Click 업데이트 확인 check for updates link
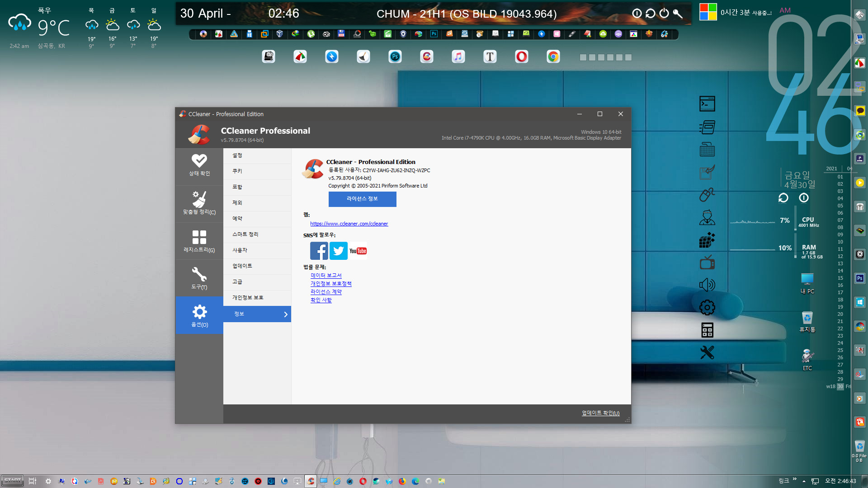 [x=600, y=413]
